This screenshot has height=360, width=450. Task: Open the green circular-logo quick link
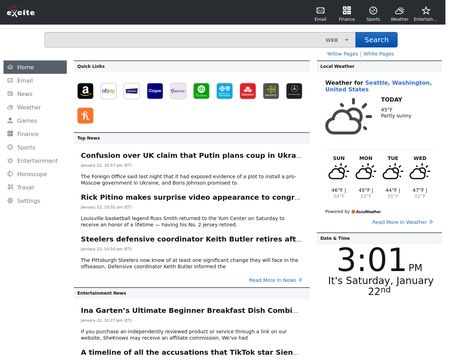tap(201, 91)
